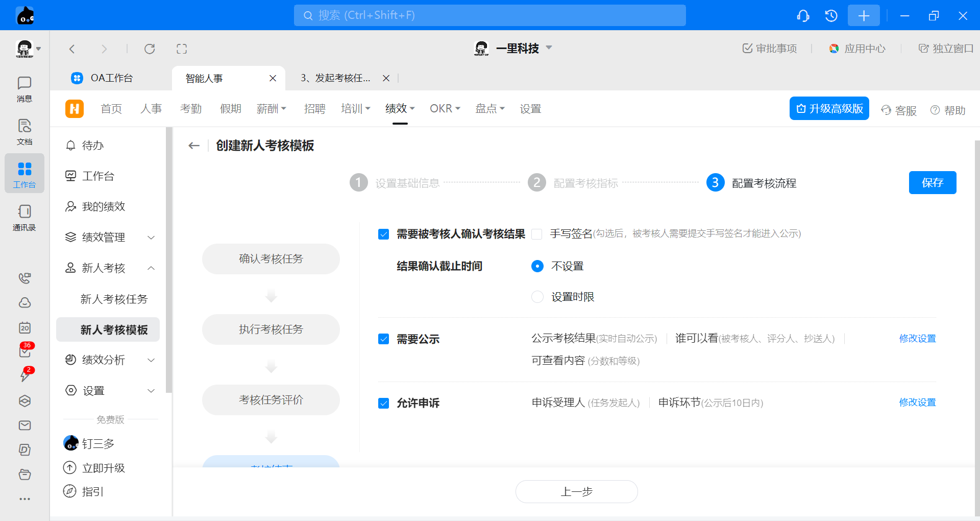This screenshot has height=521, width=980.
Task: Switch to the OA工作台 tab
Action: click(x=111, y=78)
